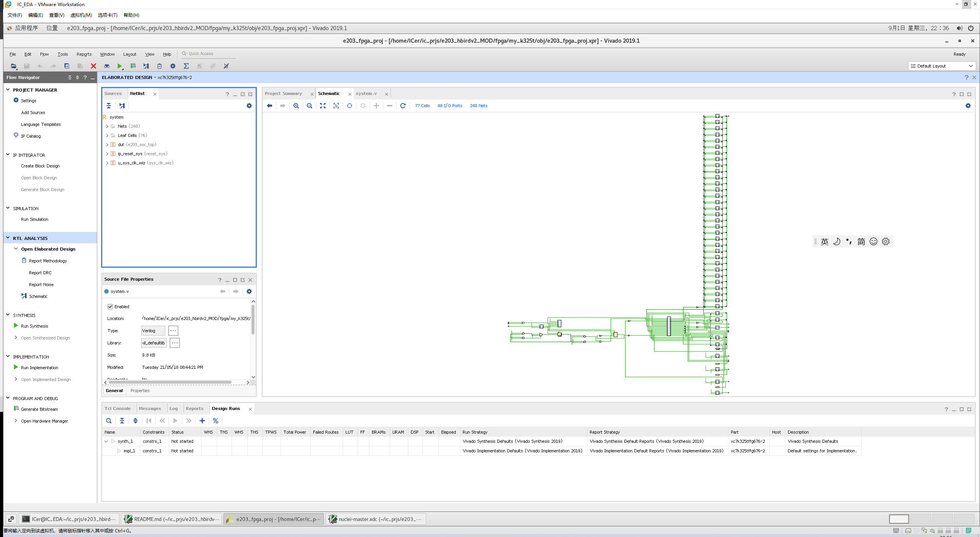Screen dimensions: 980x537
Task: Toggle the Enabled checkbox in Source File Properties
Action: [110, 306]
